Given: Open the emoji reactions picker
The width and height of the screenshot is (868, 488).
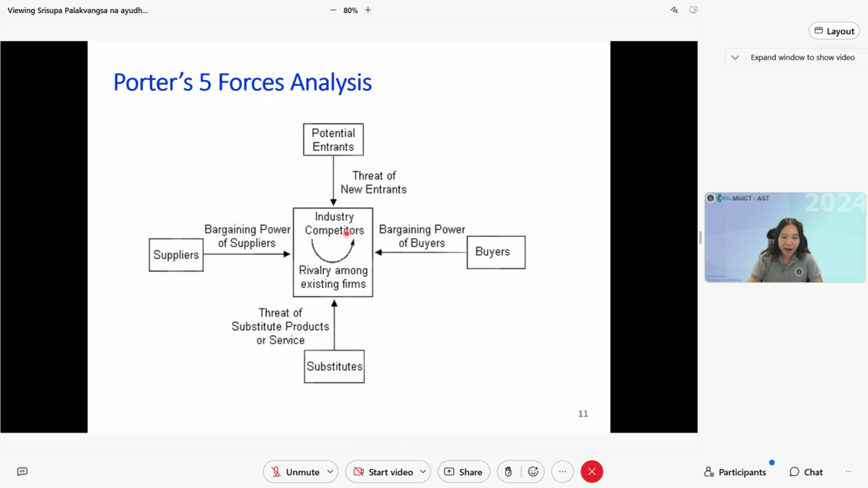Looking at the screenshot, I should pos(533,472).
